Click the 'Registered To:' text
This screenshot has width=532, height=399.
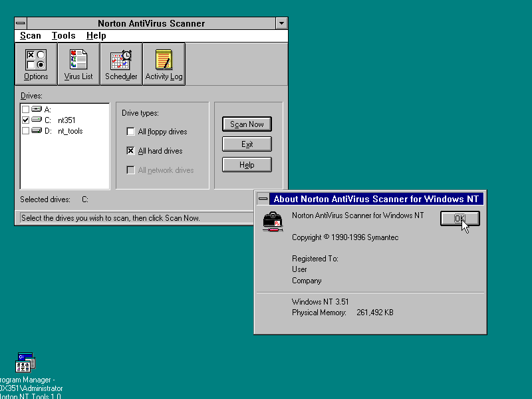(315, 259)
